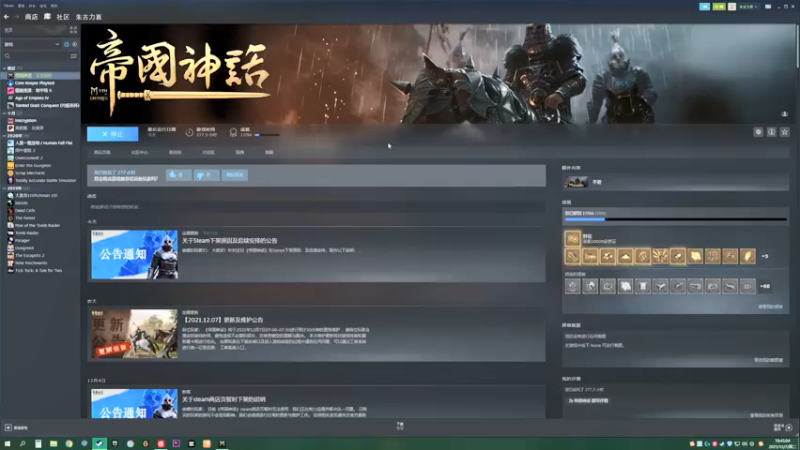Image resolution: width=800 pixels, height=450 pixels.
Task: Focus the library search field
Action: pos(36,56)
